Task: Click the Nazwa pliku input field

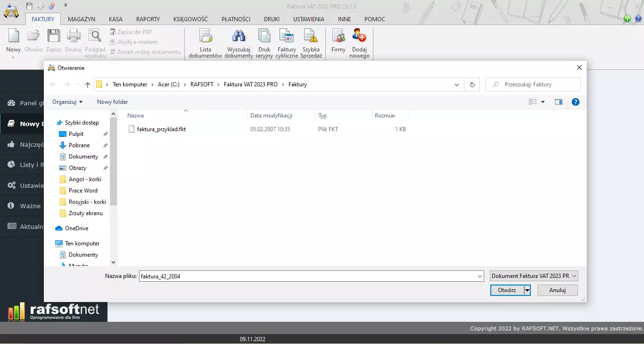Action: click(306, 277)
